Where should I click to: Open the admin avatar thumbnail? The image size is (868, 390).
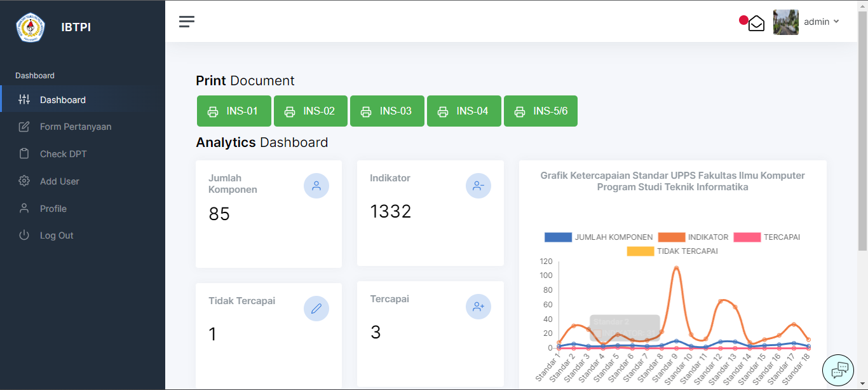(785, 22)
